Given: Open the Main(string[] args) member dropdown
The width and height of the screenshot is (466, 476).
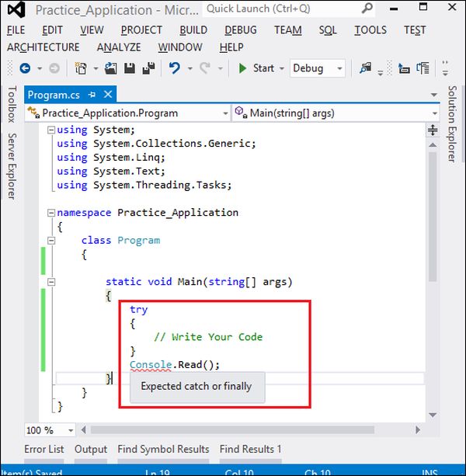Looking at the screenshot, I should click(x=336, y=113).
